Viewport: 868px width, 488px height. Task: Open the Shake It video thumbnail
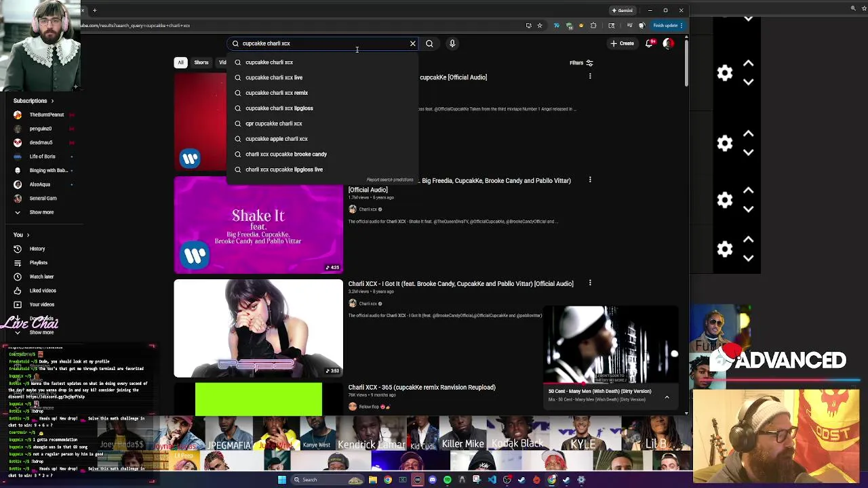coord(258,226)
